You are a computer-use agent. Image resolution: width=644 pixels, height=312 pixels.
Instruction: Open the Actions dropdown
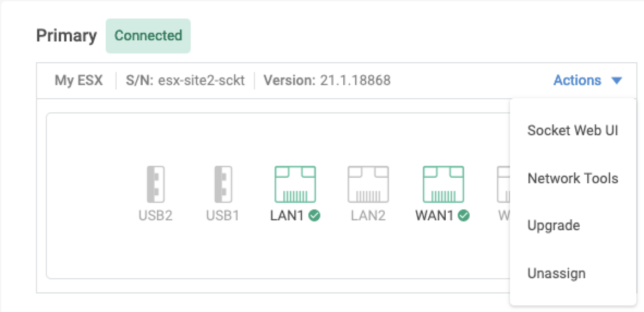[x=578, y=81]
